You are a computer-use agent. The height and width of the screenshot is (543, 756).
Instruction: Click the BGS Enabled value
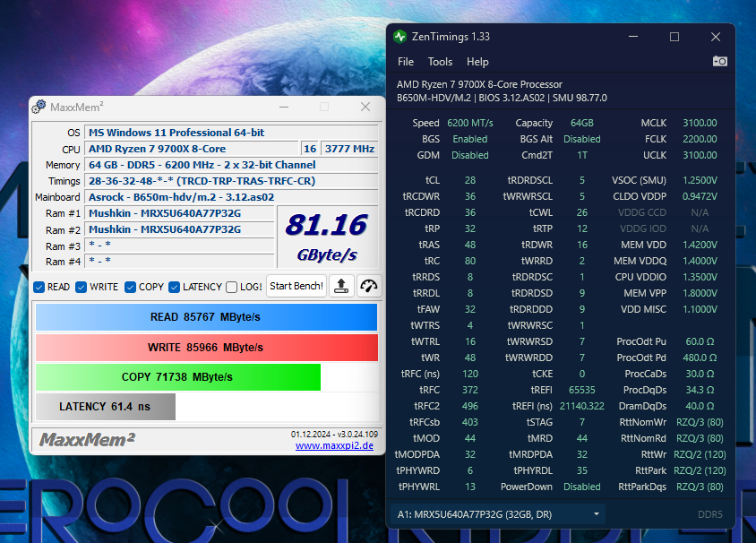470,139
